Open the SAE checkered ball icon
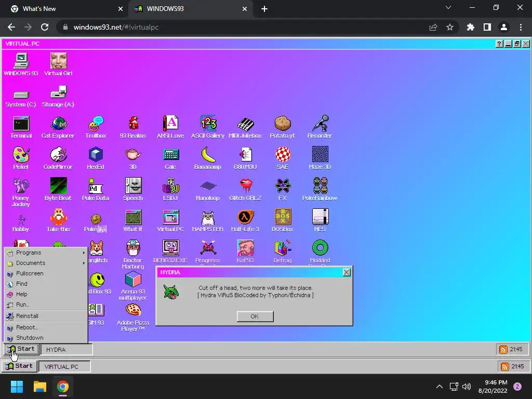 (x=282, y=158)
